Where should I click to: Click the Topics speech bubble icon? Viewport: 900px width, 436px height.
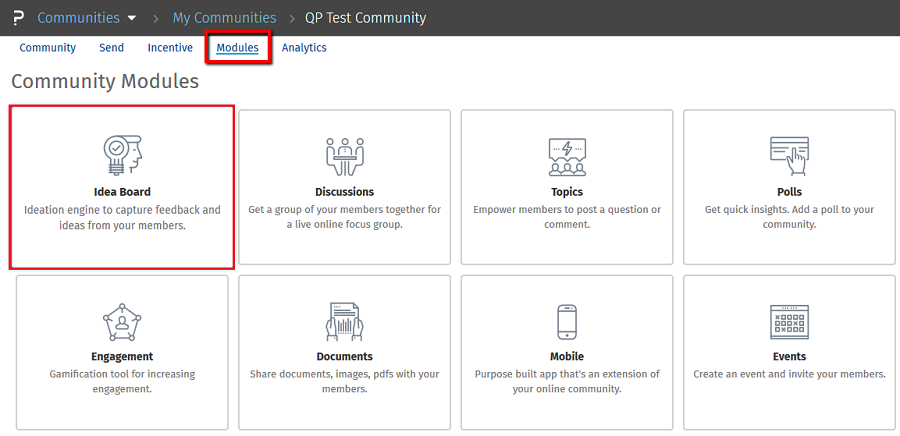(x=566, y=155)
